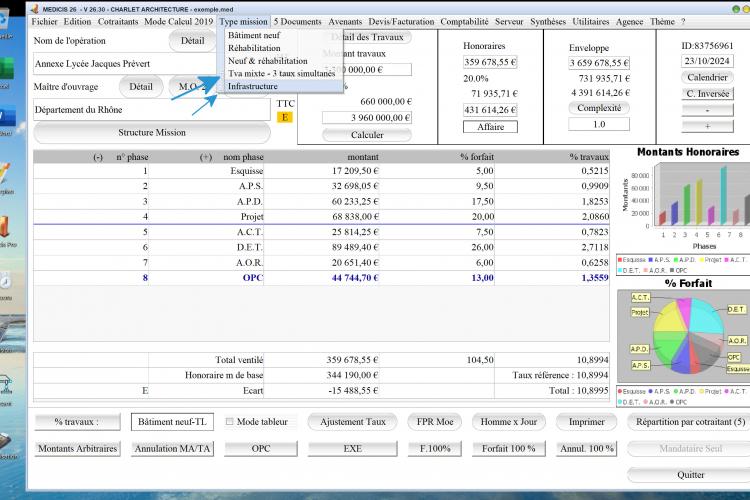Select the Esquisse phase row name
Image resolution: width=750 pixels, height=500 pixels.
247,171
